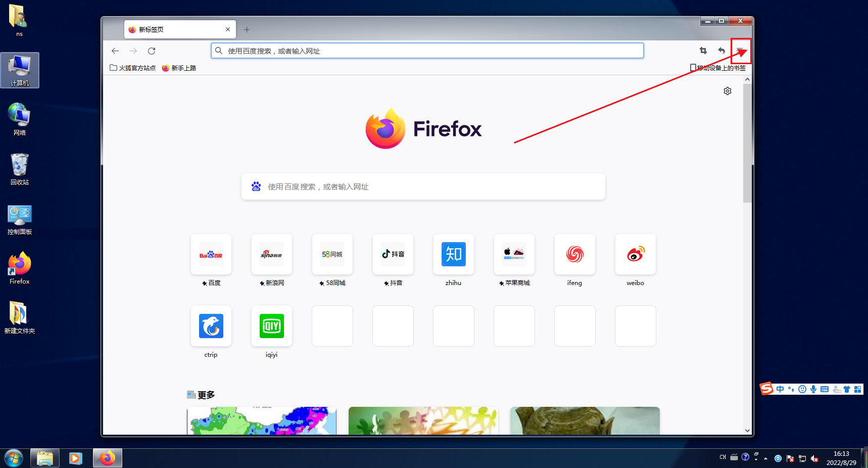This screenshot has width=868, height=468.
Task: Click the undo arrow icon in toolbar
Action: pos(721,51)
